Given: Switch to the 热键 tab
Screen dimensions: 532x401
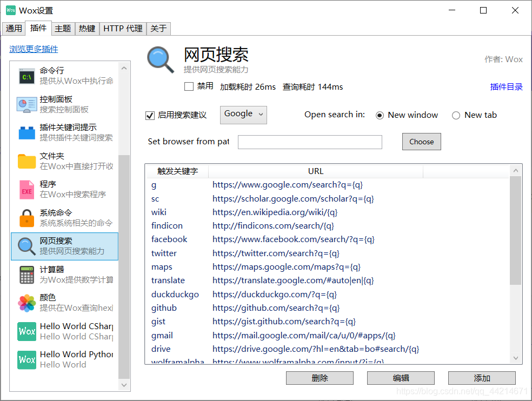Looking at the screenshot, I should click(87, 29).
